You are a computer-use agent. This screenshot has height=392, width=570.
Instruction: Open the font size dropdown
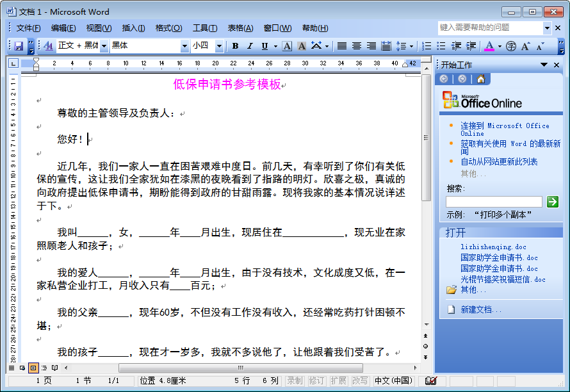coord(219,46)
